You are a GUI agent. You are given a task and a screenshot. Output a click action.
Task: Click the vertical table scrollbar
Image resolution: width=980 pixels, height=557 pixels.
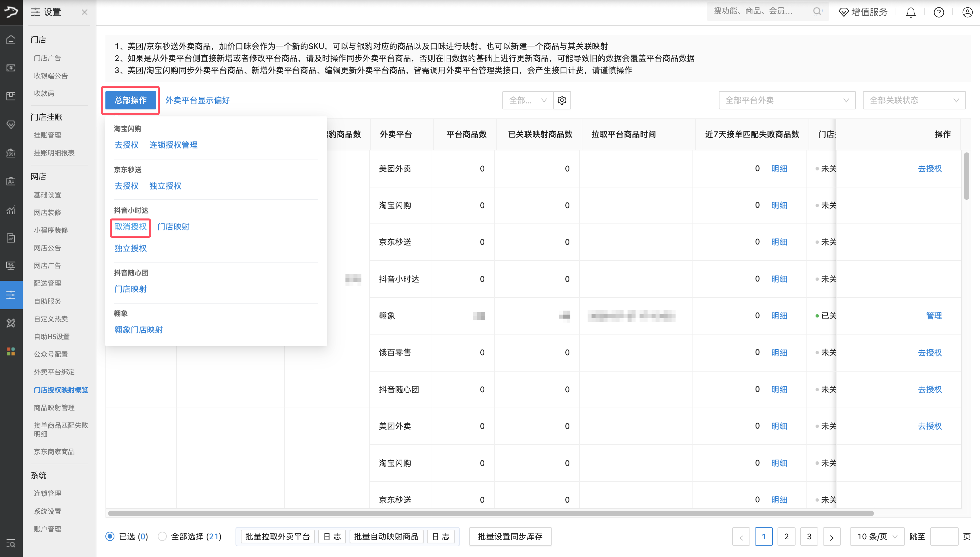coord(966,176)
